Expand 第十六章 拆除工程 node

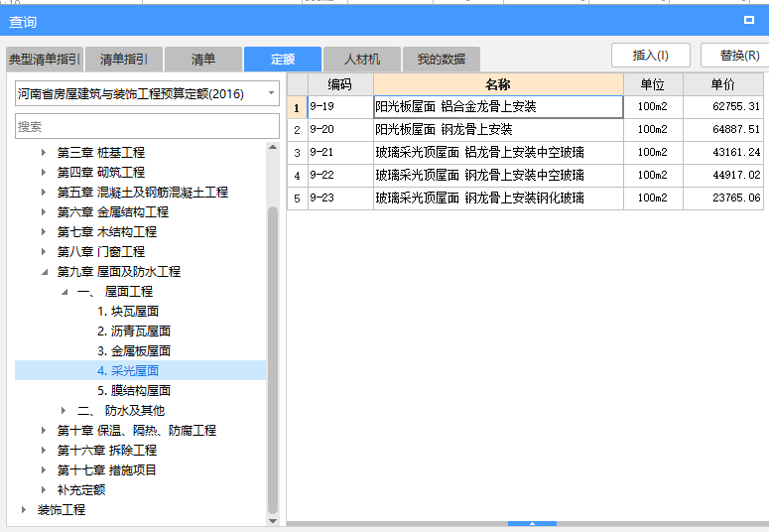coord(43,450)
